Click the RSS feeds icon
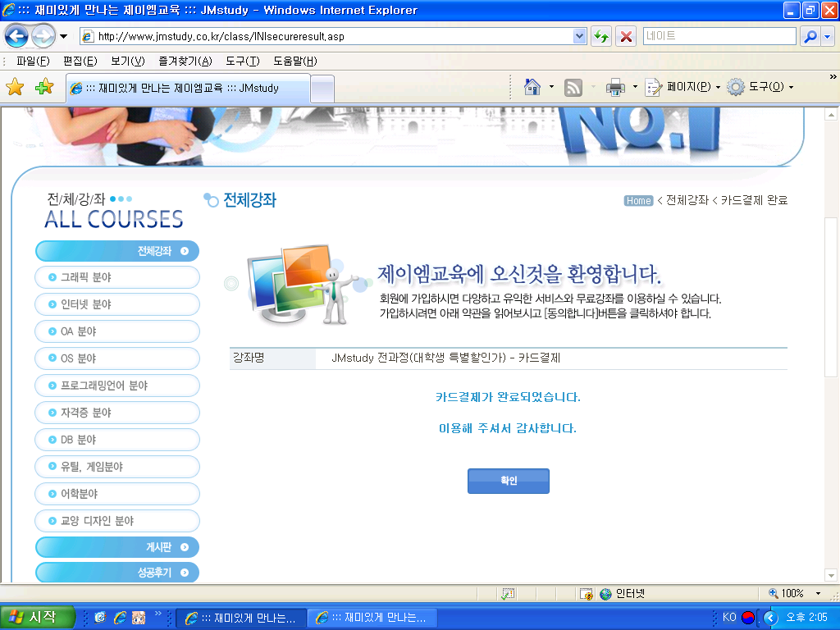This screenshot has height=630, width=840. click(573, 87)
